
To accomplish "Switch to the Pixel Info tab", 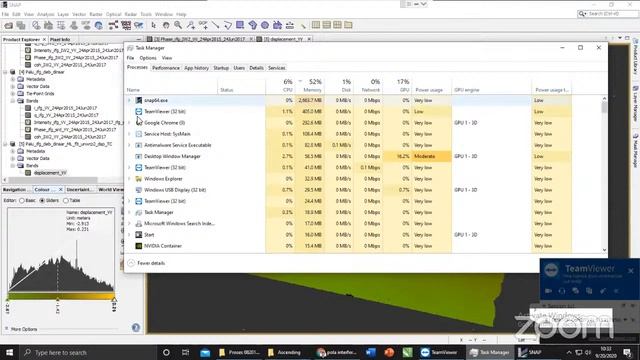I will 60,40.
